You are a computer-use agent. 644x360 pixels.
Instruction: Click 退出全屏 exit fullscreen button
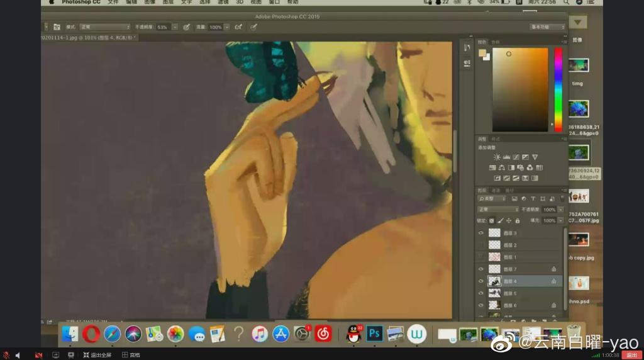click(97, 355)
